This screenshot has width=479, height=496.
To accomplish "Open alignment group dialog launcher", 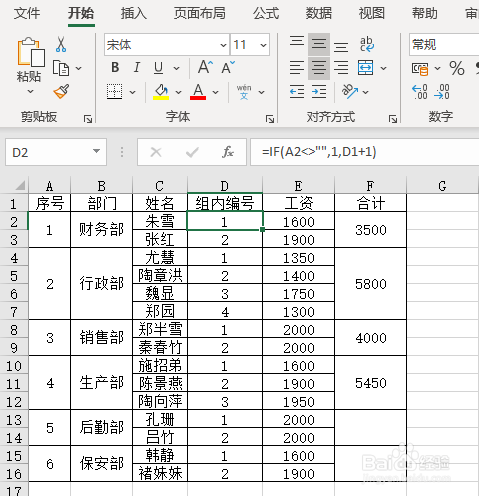I will (x=393, y=119).
